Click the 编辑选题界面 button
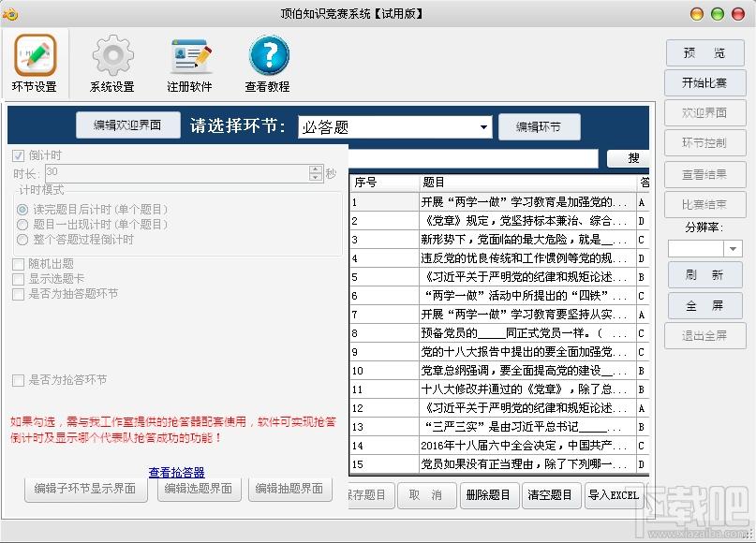The image size is (756, 543). click(199, 489)
